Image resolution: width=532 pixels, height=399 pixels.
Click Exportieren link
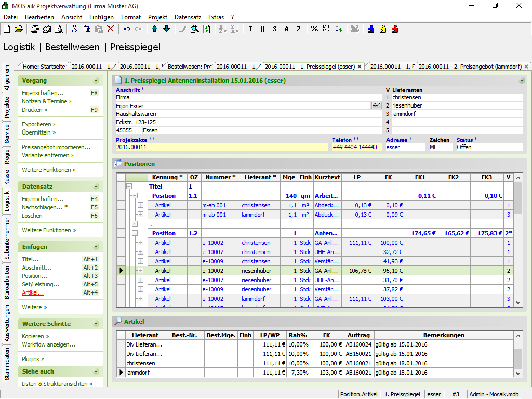click(x=39, y=124)
